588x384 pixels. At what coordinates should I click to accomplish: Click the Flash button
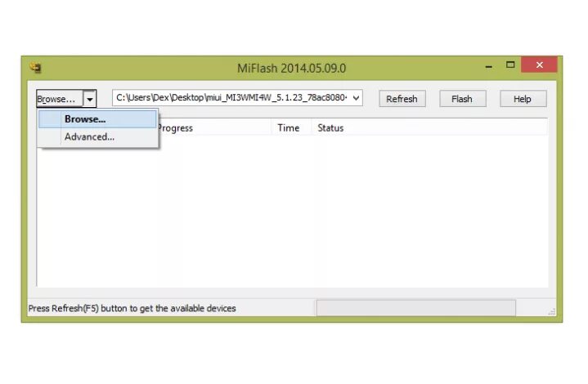click(462, 99)
